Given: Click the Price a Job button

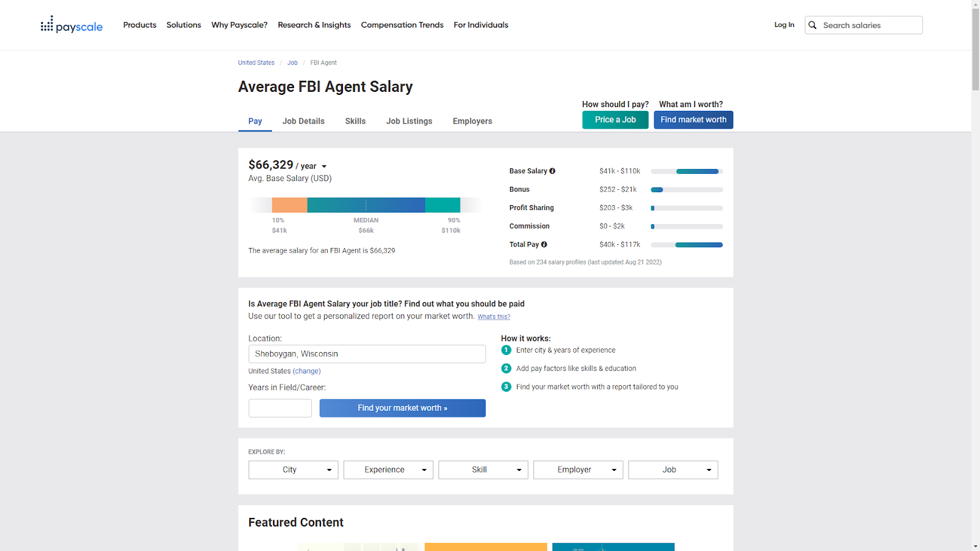Looking at the screenshot, I should click(616, 120).
